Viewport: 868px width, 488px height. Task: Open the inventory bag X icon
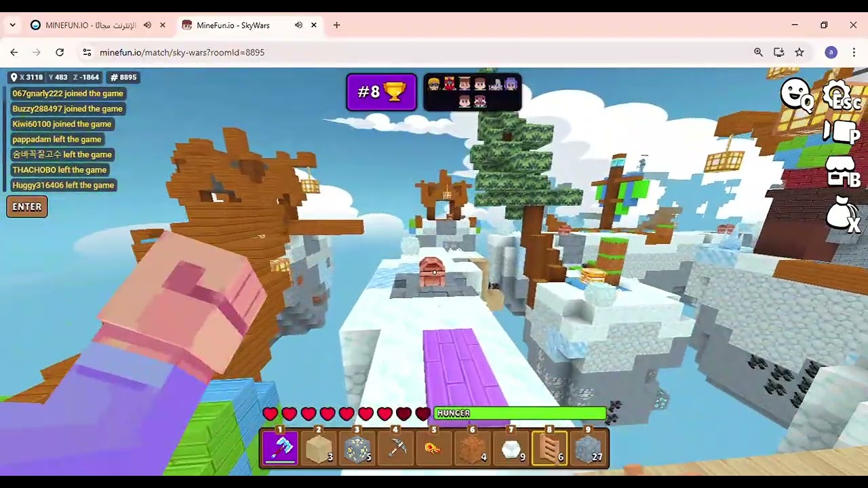click(x=843, y=215)
